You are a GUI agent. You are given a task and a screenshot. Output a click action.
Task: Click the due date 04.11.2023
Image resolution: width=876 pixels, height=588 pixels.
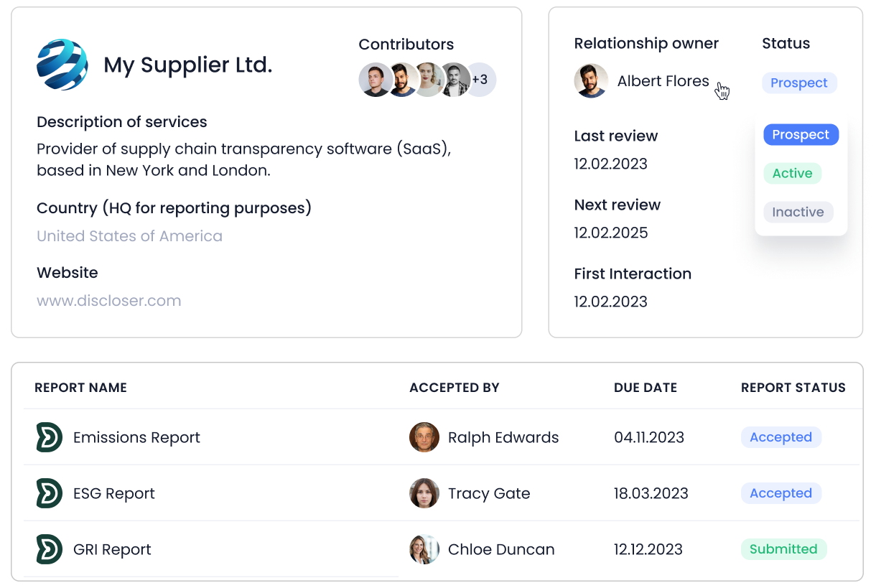649,437
